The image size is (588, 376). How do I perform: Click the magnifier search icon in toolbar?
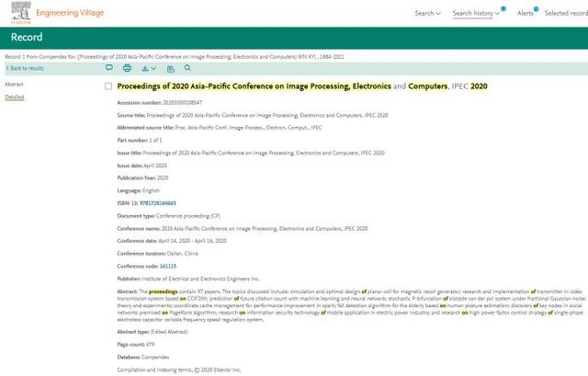point(187,68)
